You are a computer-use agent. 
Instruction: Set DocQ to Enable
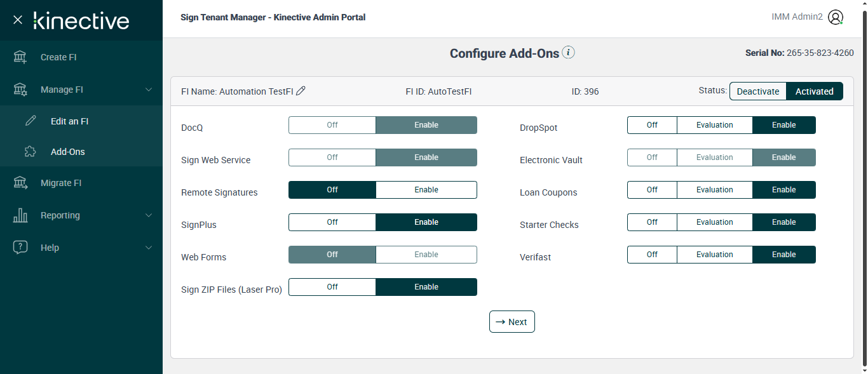coord(426,125)
